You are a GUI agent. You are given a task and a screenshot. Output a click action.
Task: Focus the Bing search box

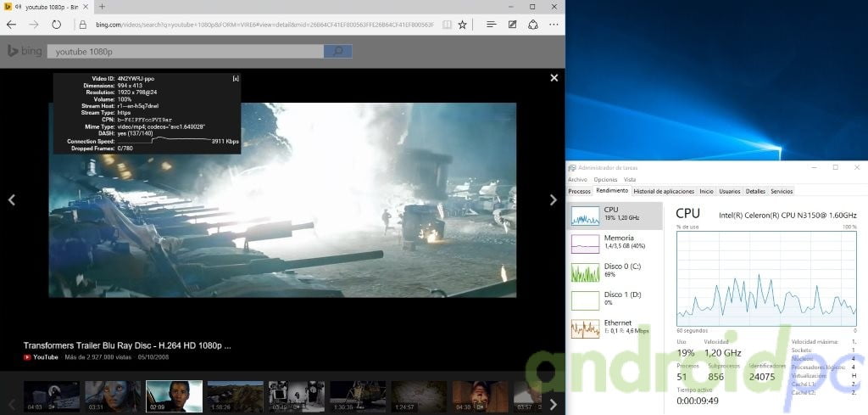[x=186, y=52]
